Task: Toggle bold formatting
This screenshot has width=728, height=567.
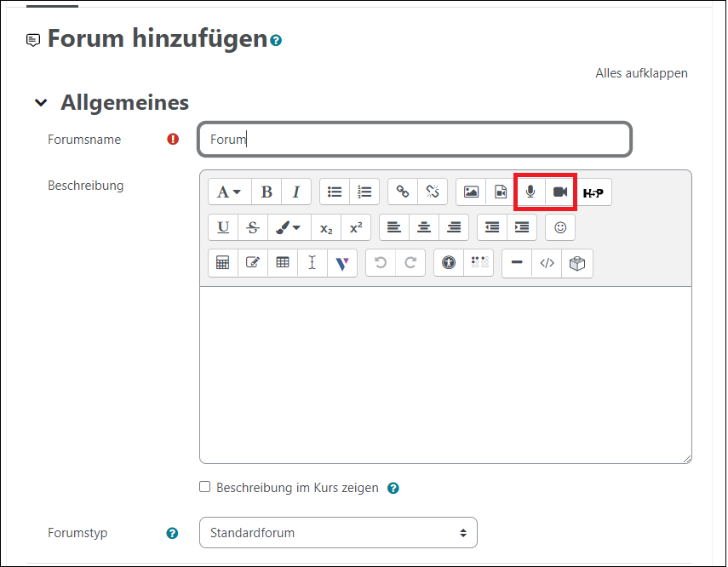Action: [267, 192]
